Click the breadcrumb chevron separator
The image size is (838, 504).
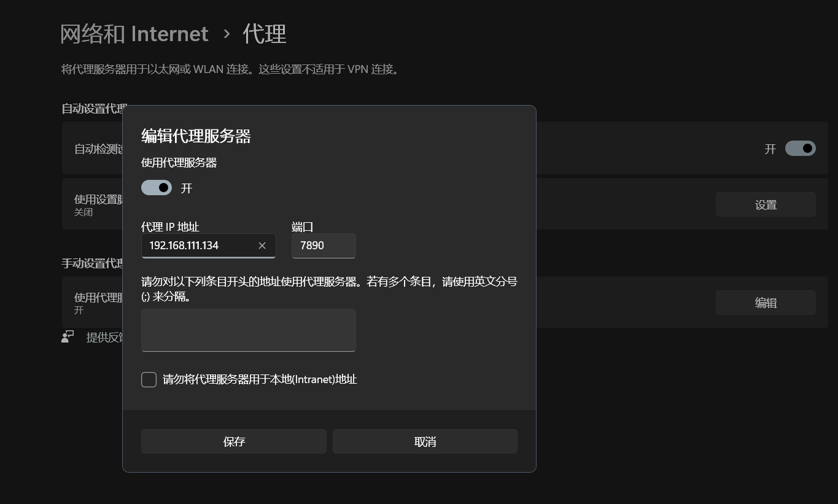point(227,34)
